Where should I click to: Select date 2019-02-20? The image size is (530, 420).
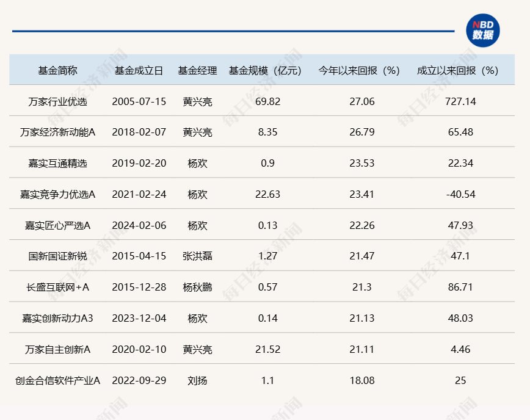[139, 163]
